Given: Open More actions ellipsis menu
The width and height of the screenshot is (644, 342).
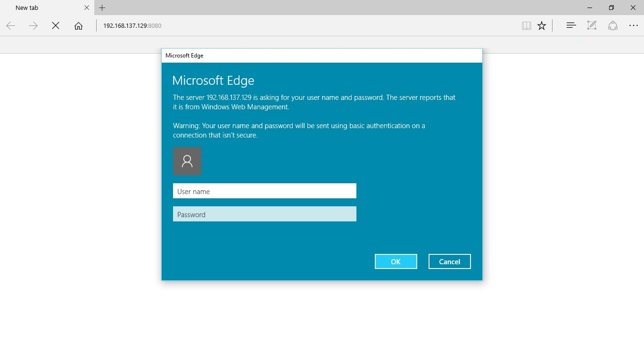Looking at the screenshot, I should 634,26.
